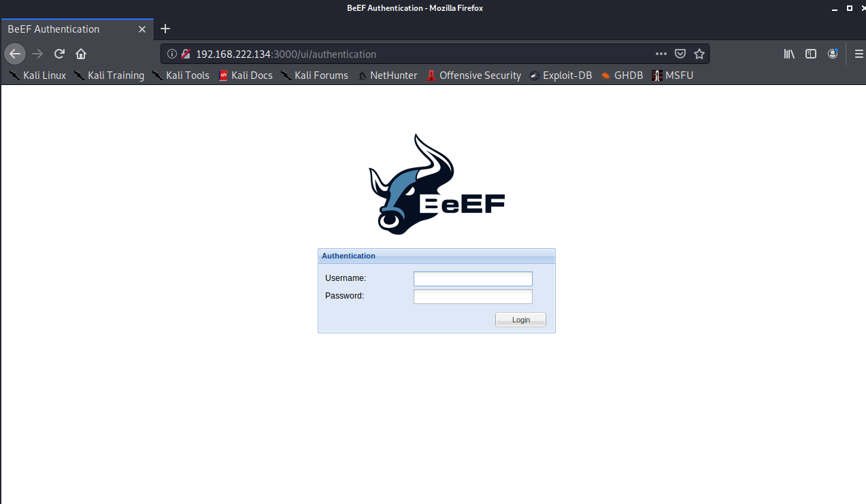Minimize the Firefox window
The width and height of the screenshot is (866, 504).
click(x=835, y=8)
